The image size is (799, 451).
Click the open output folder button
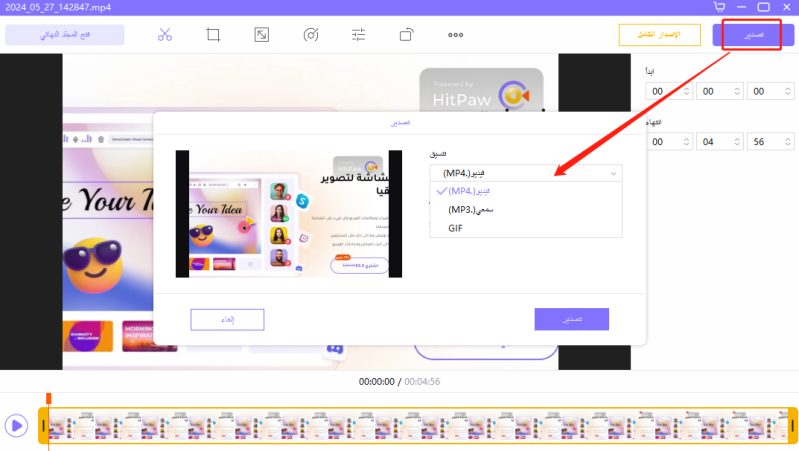65,35
